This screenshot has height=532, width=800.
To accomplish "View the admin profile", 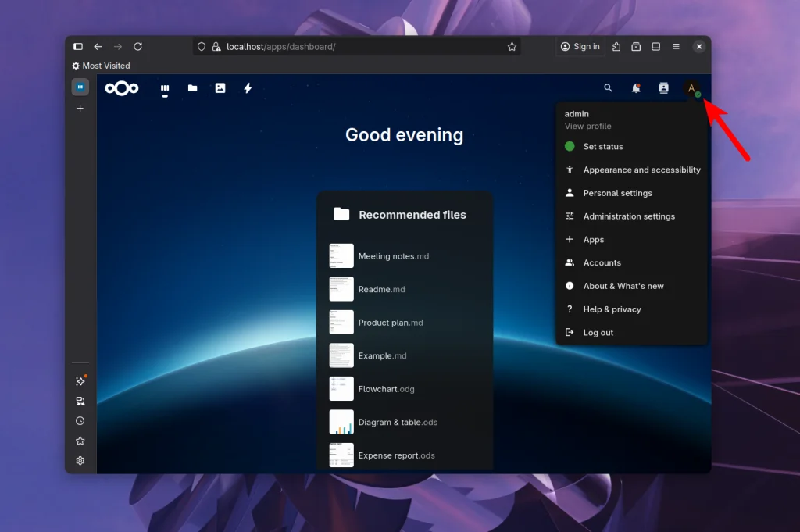I will (587, 126).
